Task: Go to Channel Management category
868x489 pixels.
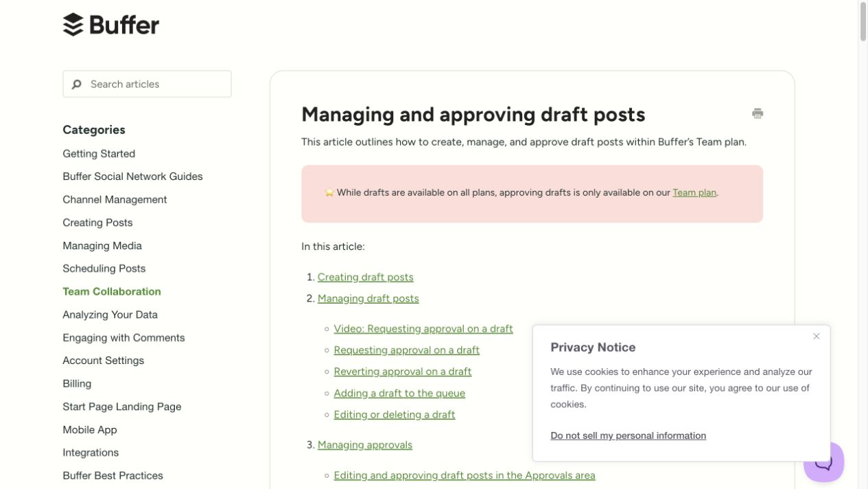Action: click(115, 200)
